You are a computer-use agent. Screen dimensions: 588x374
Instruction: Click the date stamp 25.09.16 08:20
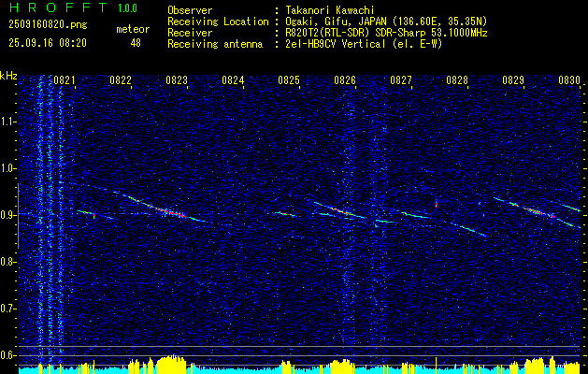48,43
